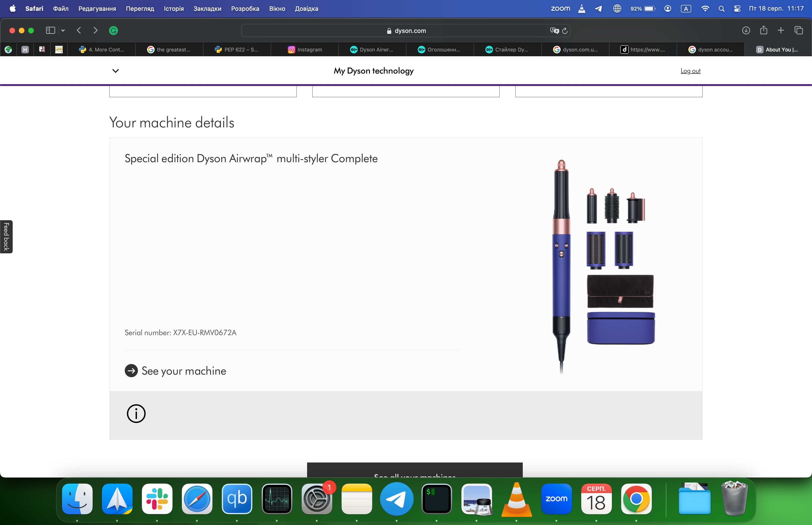This screenshot has height=525, width=812.
Task: Click the 'Log out' link
Action: [690, 71]
